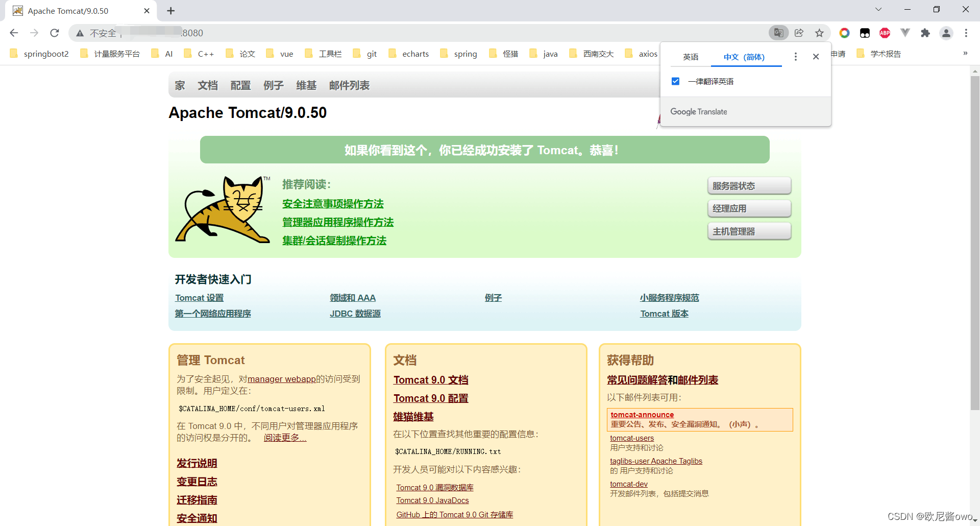Show more bookmarks with the chevron
Viewport: 980px width, 526px height.
[x=965, y=53]
